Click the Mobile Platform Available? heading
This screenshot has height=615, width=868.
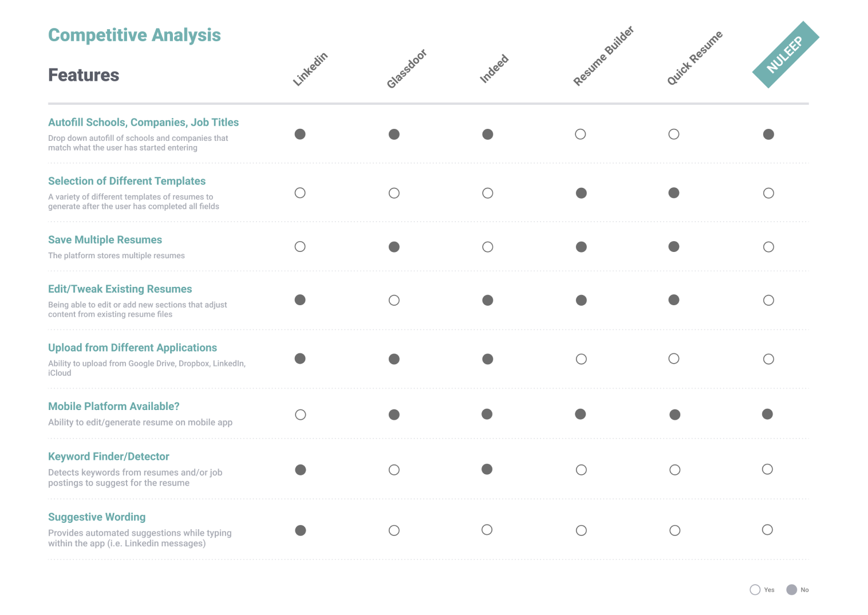click(x=114, y=407)
